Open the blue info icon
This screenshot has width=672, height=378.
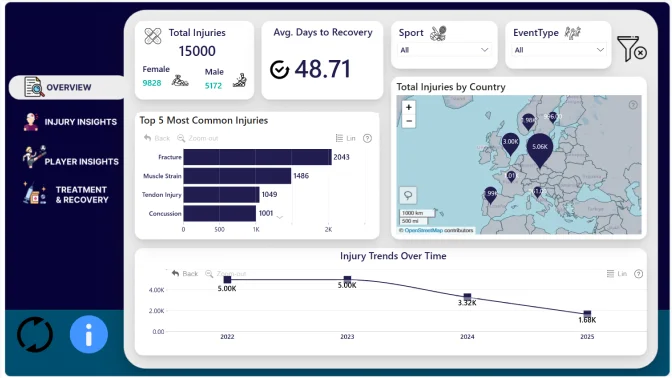(89, 334)
